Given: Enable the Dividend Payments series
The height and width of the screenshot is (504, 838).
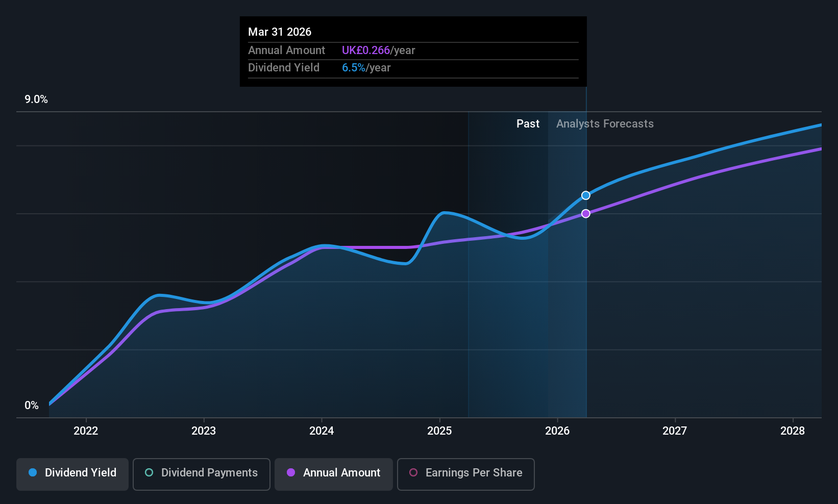Looking at the screenshot, I should pyautogui.click(x=202, y=474).
